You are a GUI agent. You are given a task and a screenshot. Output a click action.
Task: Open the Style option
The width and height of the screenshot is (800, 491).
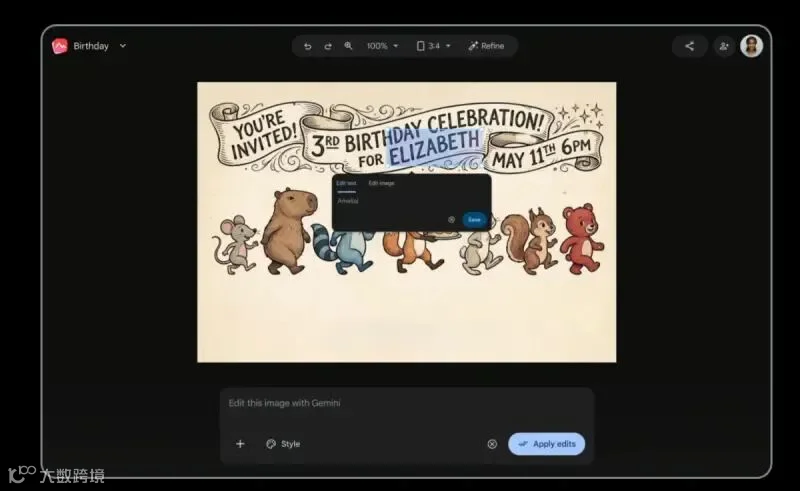283,444
